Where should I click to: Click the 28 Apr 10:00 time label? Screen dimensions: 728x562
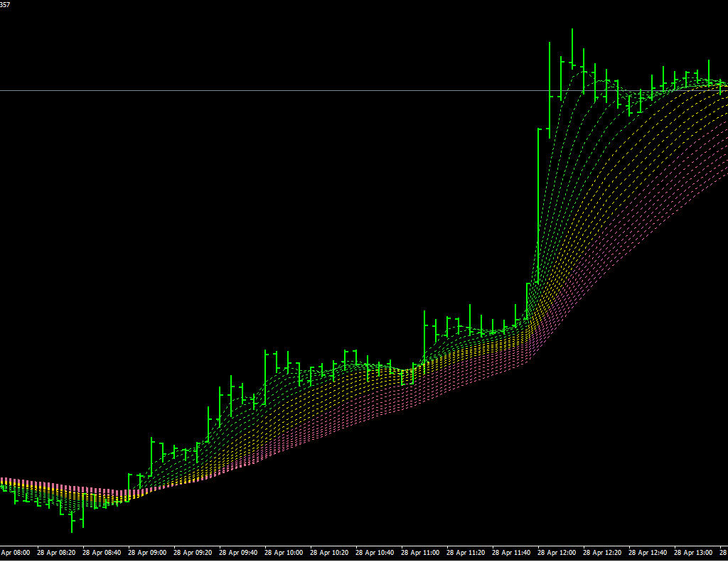point(284,552)
